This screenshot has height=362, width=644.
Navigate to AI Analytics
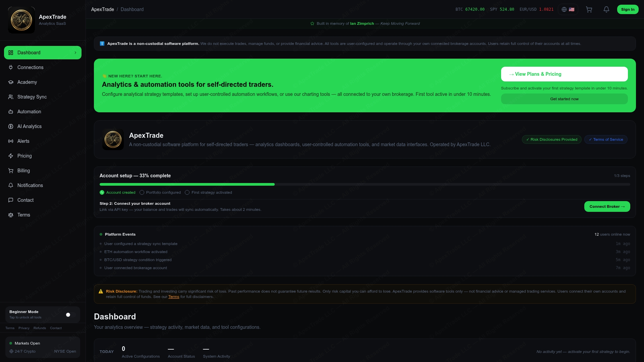point(43,126)
